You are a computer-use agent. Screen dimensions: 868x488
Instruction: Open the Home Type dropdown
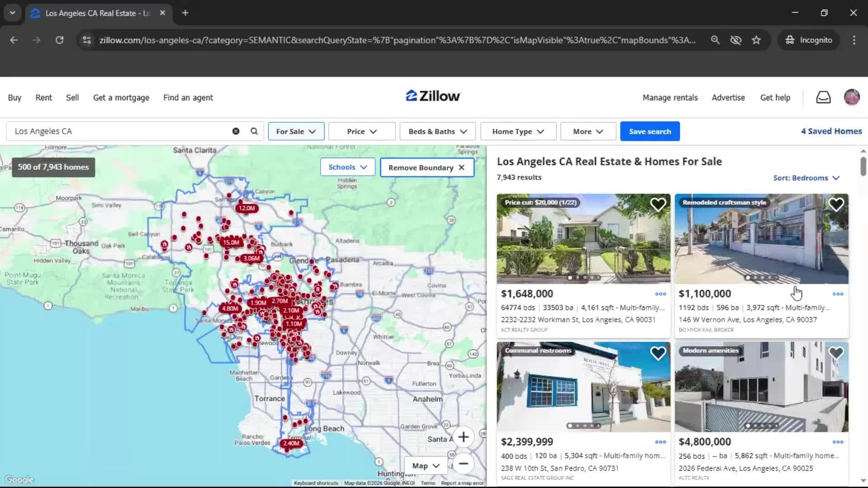(x=518, y=131)
